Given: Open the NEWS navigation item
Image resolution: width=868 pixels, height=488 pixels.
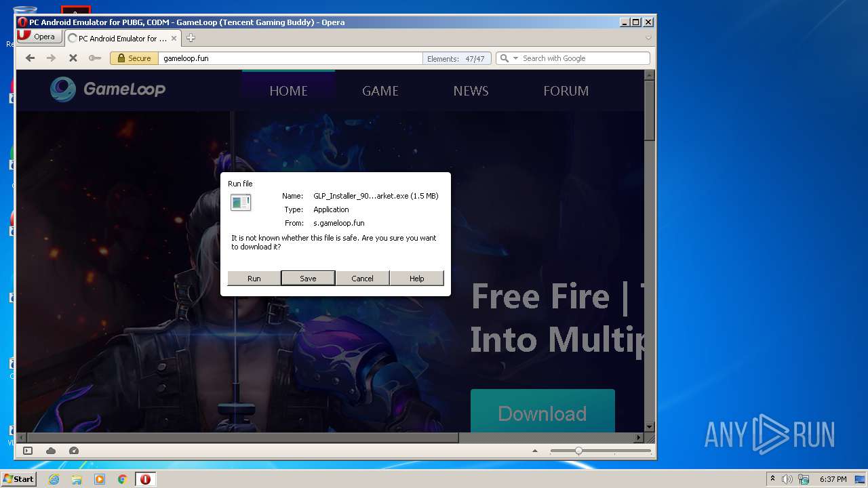Looking at the screenshot, I should pyautogui.click(x=471, y=91).
